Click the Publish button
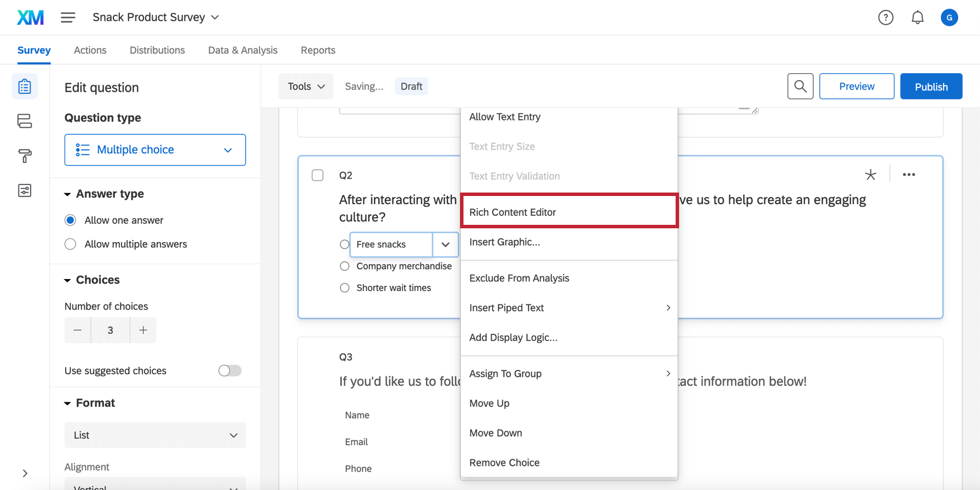The height and width of the screenshot is (490, 980). [x=931, y=86]
